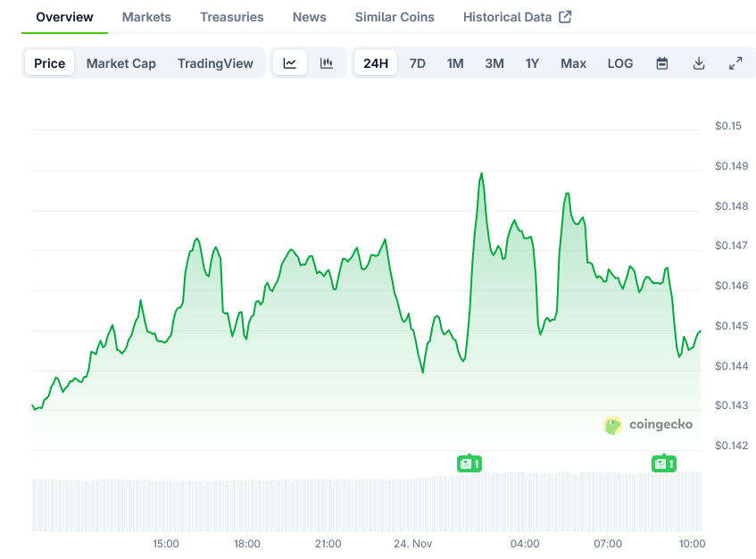Enable the LOG scale toggle

click(619, 63)
